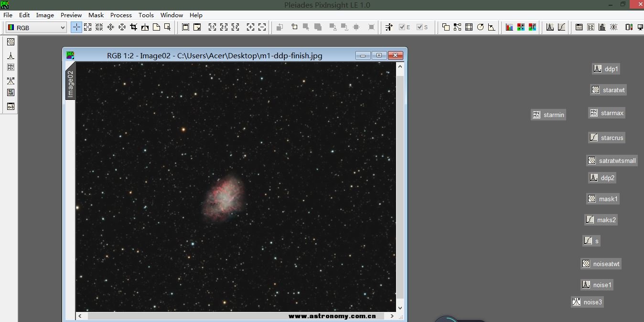Open the MN MX filter tool in sidebar

[11, 67]
